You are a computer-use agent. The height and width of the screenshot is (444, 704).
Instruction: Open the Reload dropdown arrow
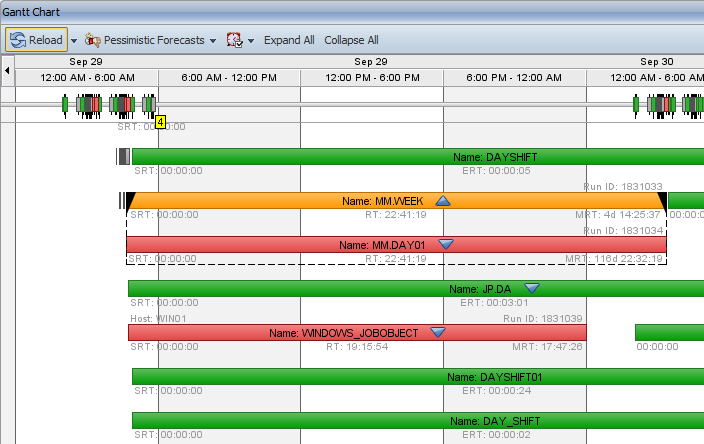coord(74,41)
